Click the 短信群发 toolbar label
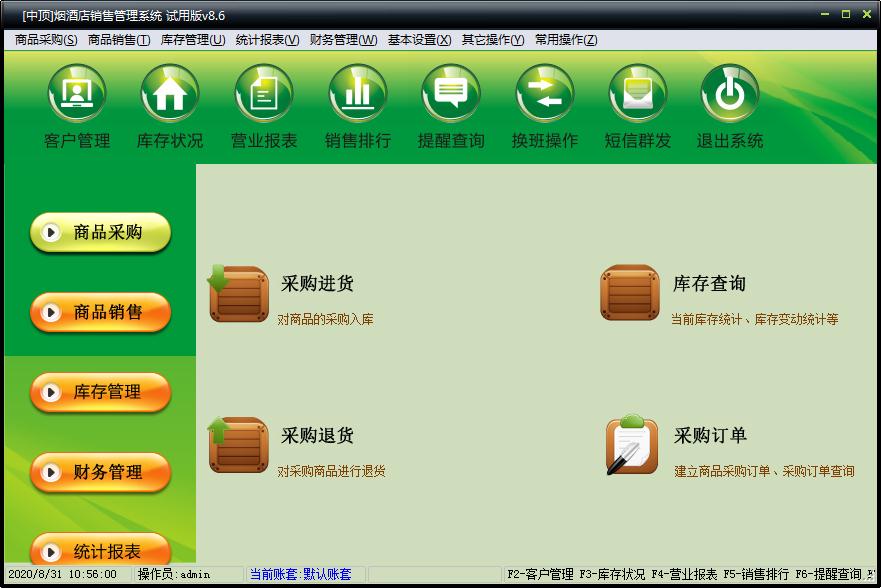881x588 pixels. tap(638, 140)
